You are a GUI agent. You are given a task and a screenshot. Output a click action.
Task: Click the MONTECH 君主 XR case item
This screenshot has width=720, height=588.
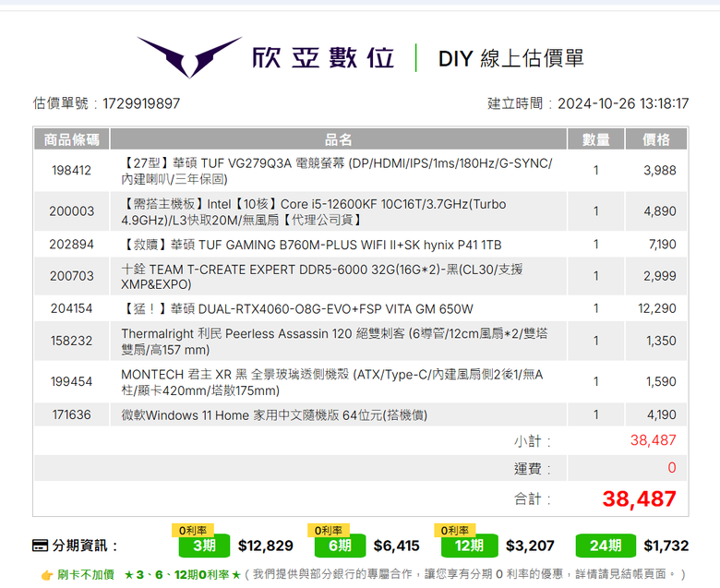click(x=332, y=382)
